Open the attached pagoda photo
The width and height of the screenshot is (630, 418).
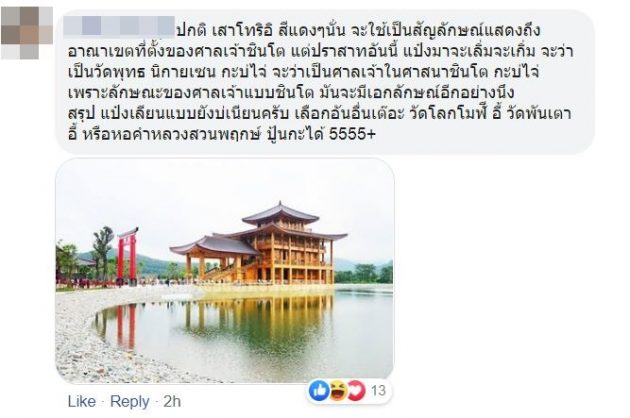(225, 270)
